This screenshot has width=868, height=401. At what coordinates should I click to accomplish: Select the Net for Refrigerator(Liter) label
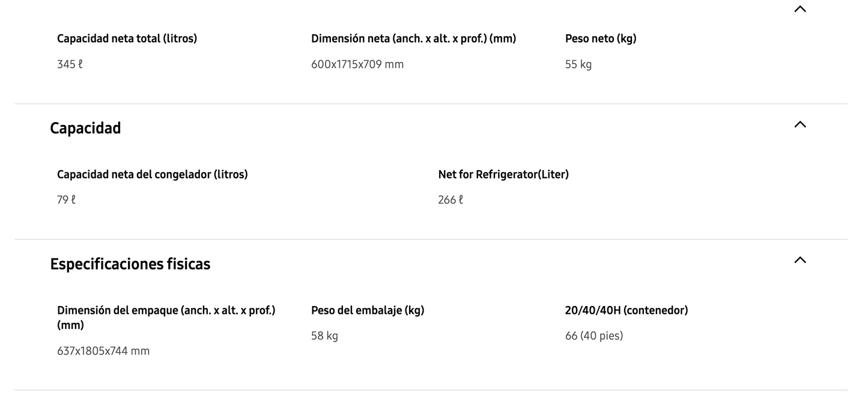(x=503, y=174)
